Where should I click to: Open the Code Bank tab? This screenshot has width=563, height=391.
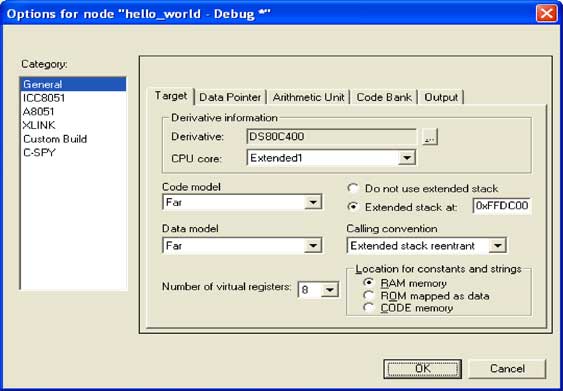point(384,97)
